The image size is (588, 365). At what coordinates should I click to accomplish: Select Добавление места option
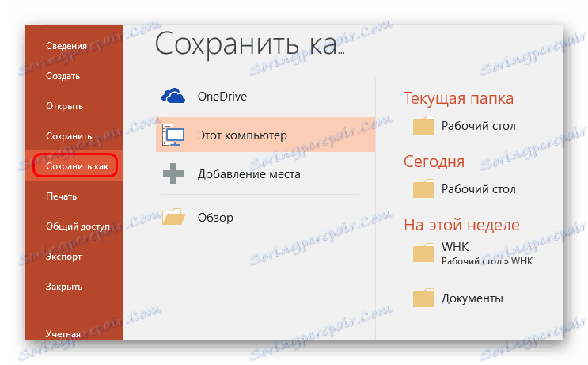coord(249,174)
